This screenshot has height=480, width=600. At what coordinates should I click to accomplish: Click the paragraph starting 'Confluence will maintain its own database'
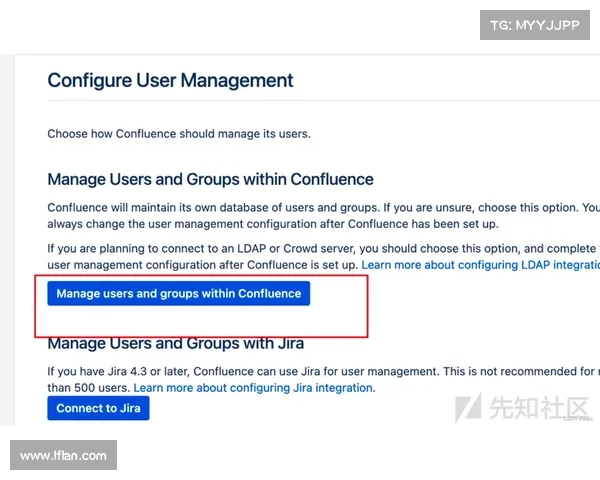324,216
